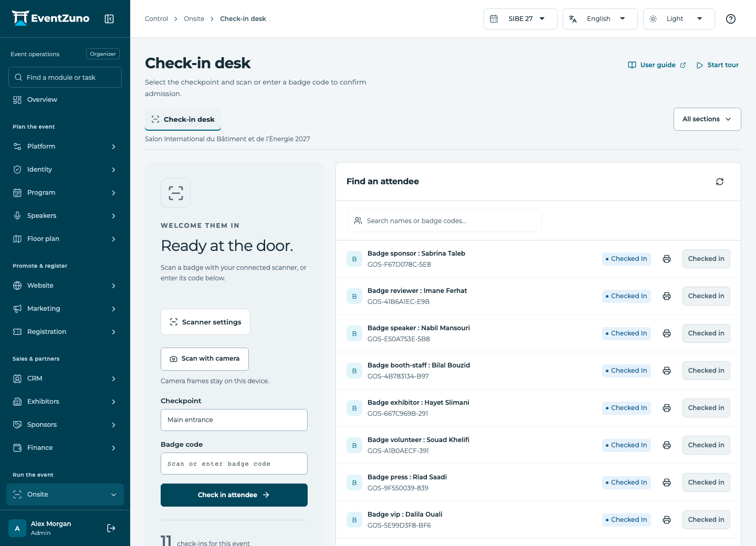Open the All sections dropdown

707,119
